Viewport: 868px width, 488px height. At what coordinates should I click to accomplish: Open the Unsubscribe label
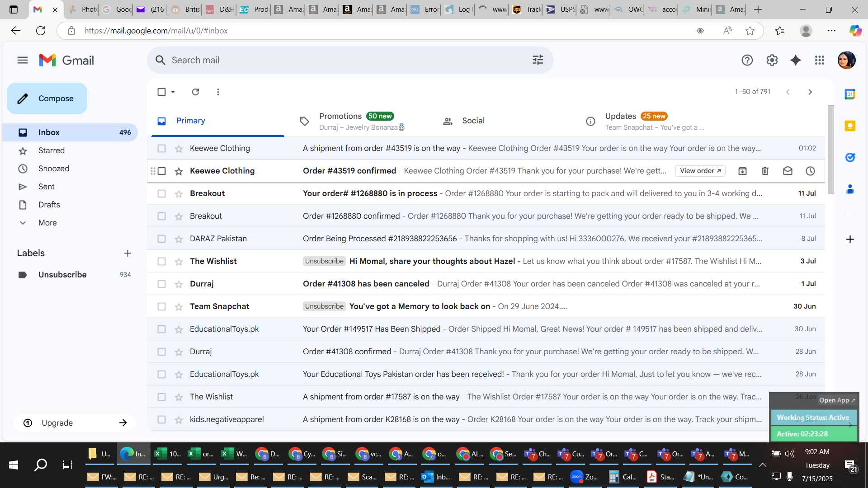(70, 275)
